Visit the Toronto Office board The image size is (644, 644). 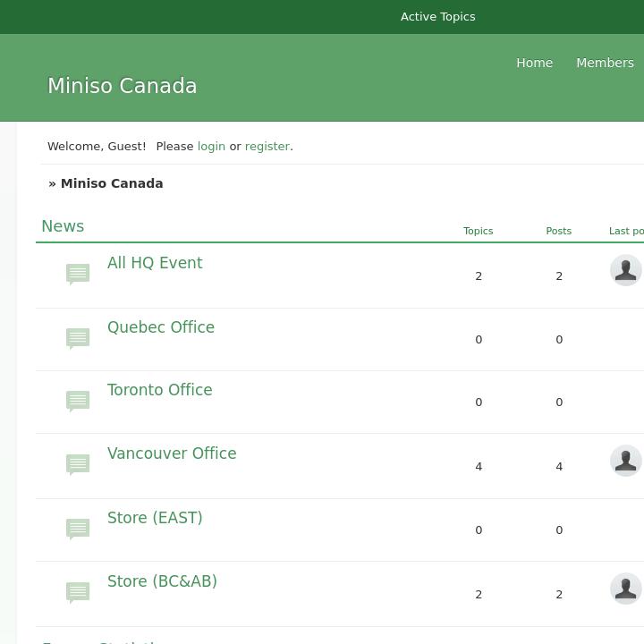click(159, 390)
